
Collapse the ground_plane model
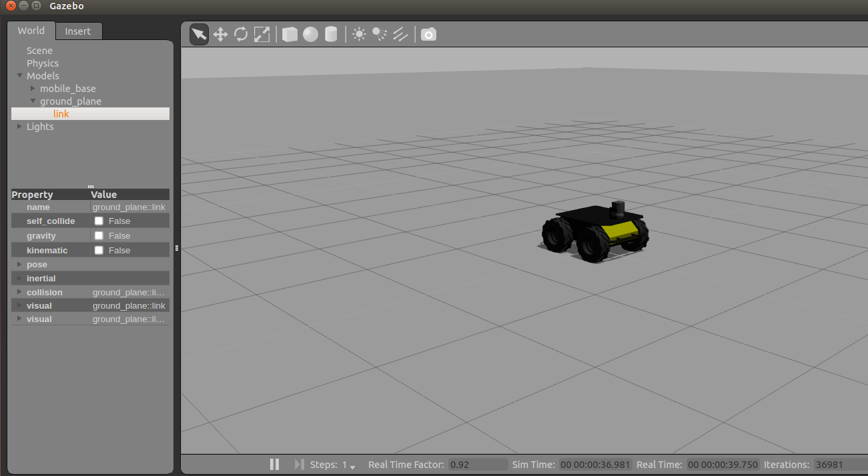point(33,101)
